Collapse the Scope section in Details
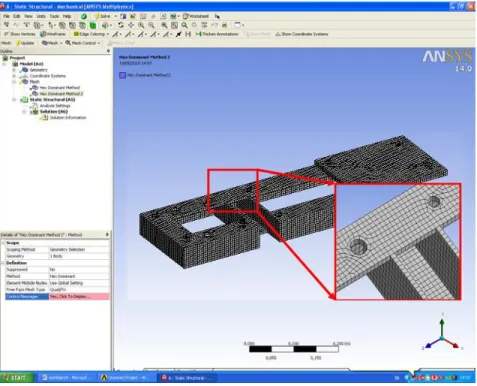 click(3, 243)
